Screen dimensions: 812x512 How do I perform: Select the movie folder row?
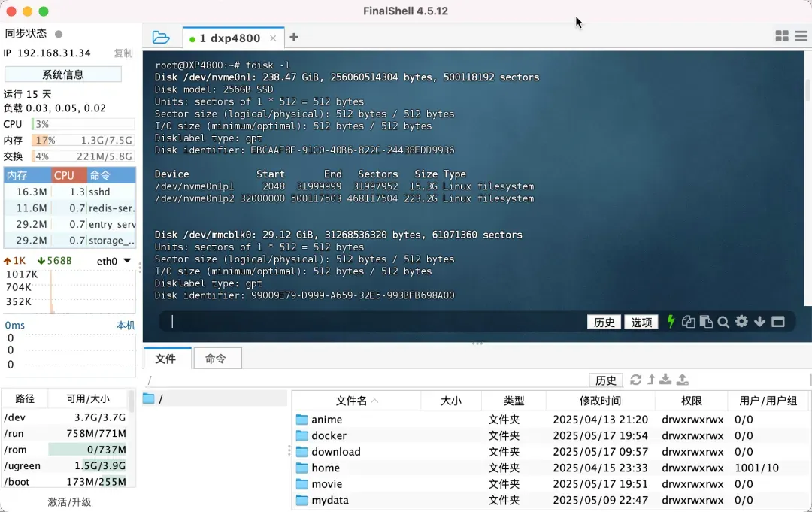pyautogui.click(x=550, y=484)
